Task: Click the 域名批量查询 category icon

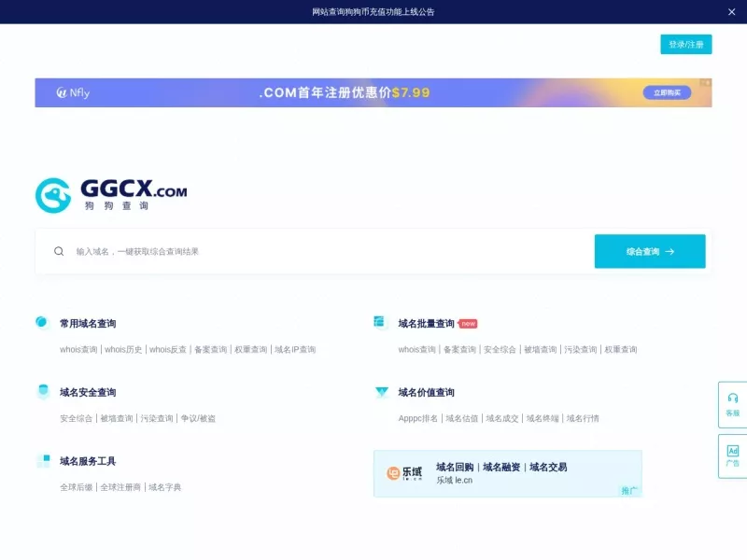Action: (380, 322)
